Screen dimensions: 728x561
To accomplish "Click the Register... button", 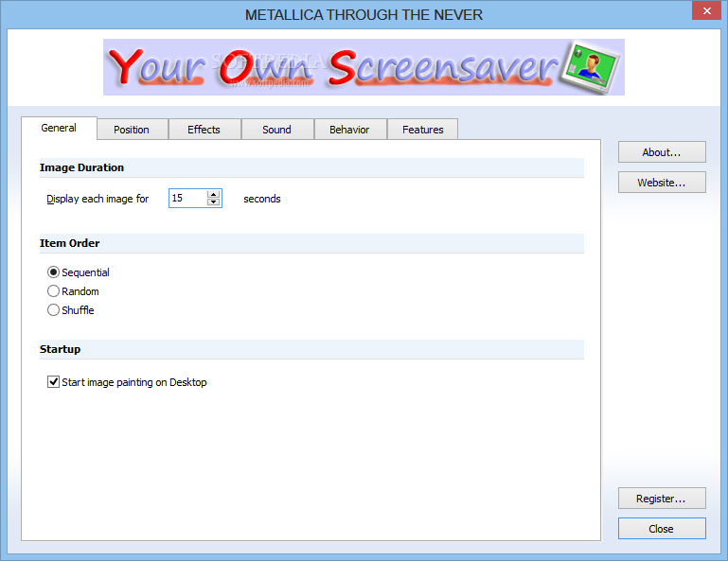I will (x=662, y=499).
